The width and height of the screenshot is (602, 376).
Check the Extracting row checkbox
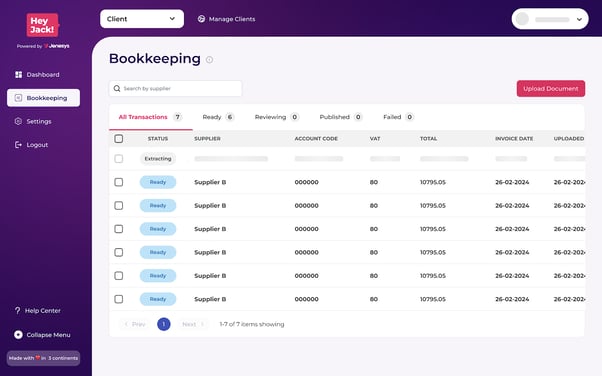(119, 159)
